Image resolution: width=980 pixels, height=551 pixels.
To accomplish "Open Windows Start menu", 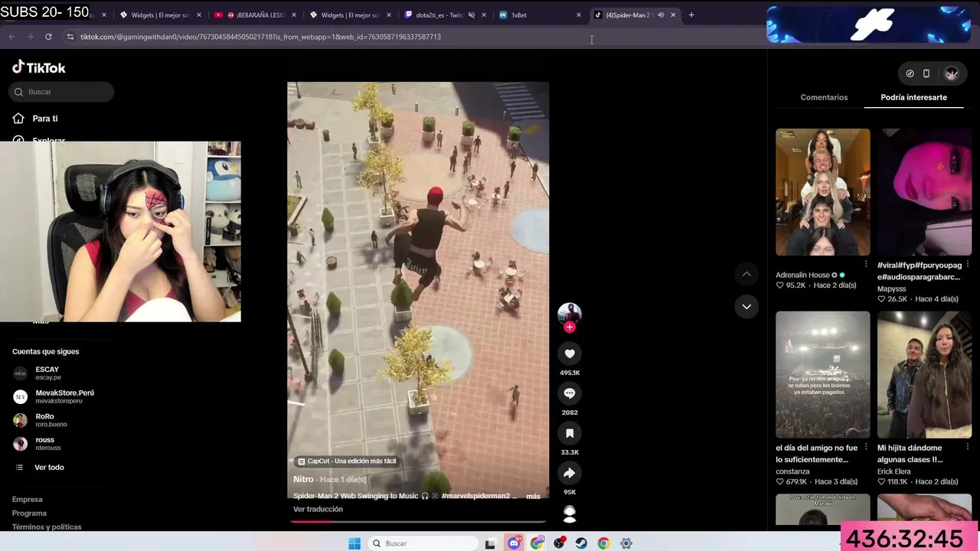I will [x=354, y=543].
